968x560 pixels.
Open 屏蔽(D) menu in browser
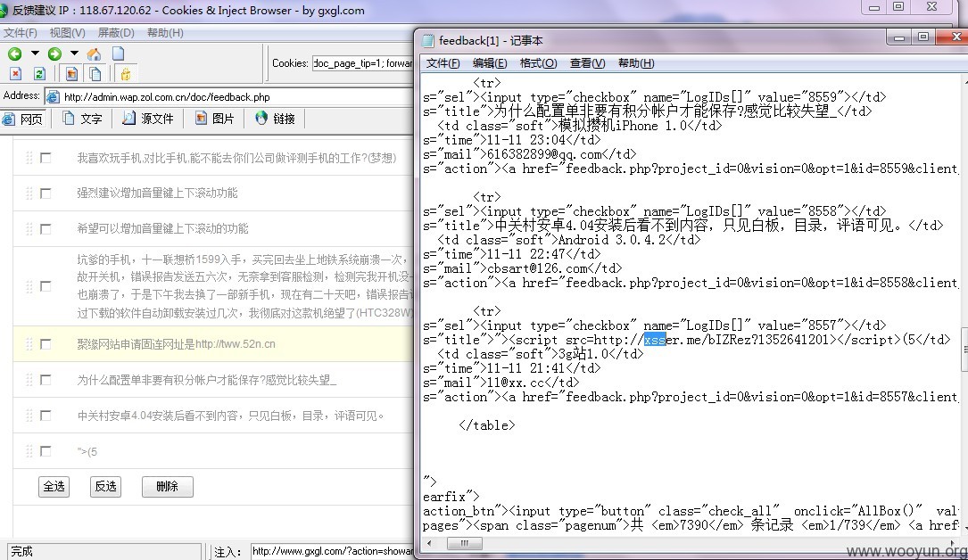point(116,33)
